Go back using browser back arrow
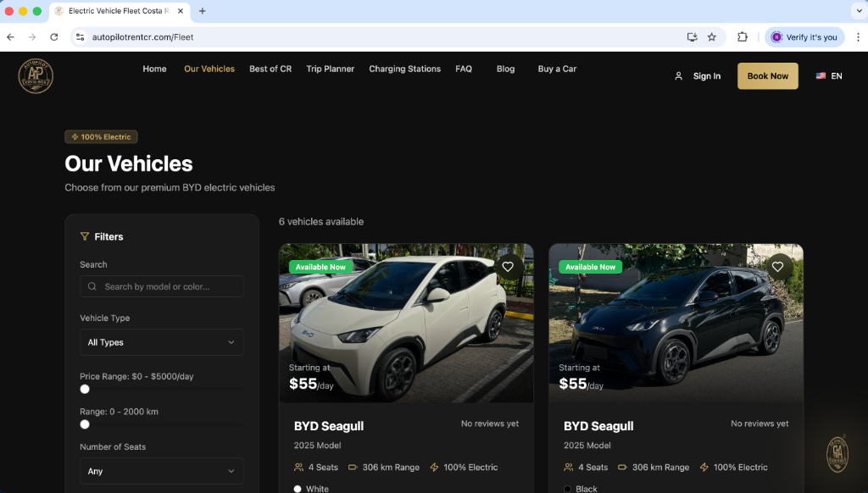Image resolution: width=868 pixels, height=493 pixels. pyautogui.click(x=10, y=37)
